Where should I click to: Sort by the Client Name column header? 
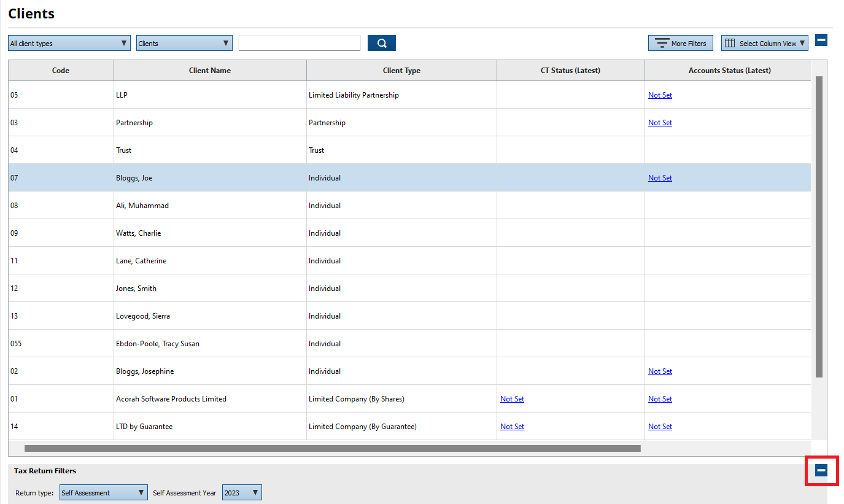pyautogui.click(x=209, y=71)
